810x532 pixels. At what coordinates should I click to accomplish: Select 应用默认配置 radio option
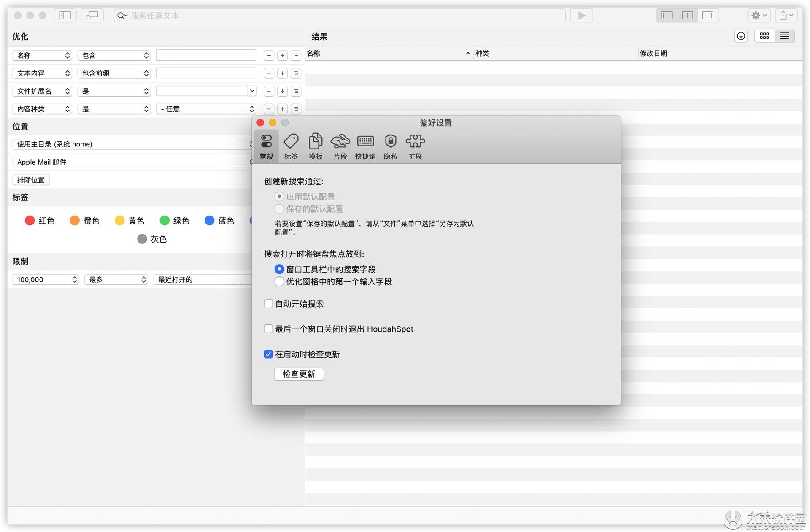279,197
